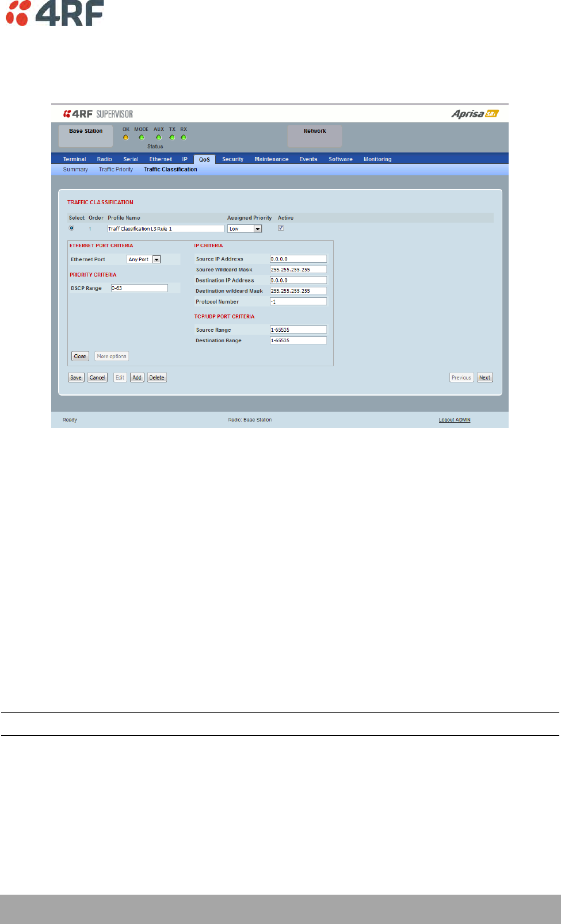Click the OK status LED

[126, 137]
